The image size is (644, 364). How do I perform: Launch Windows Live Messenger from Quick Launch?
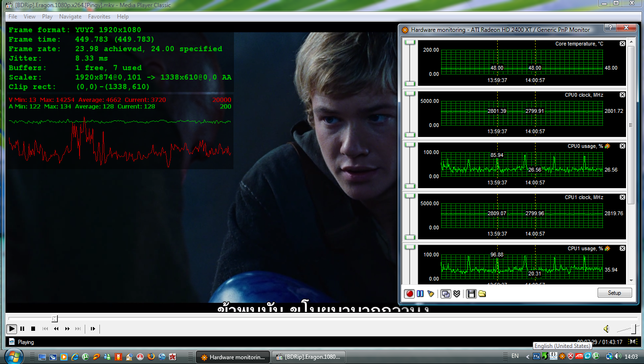tap(107, 356)
